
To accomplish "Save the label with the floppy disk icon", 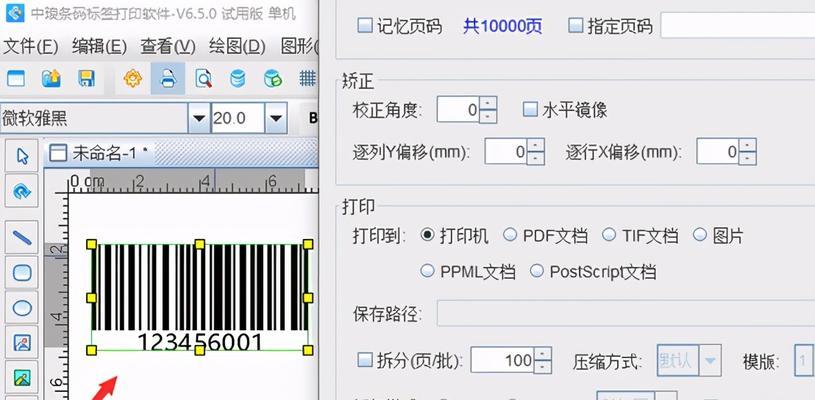I will [x=86, y=79].
